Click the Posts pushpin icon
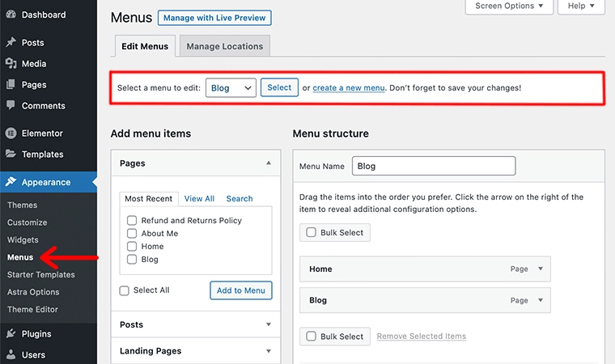 coord(11,42)
